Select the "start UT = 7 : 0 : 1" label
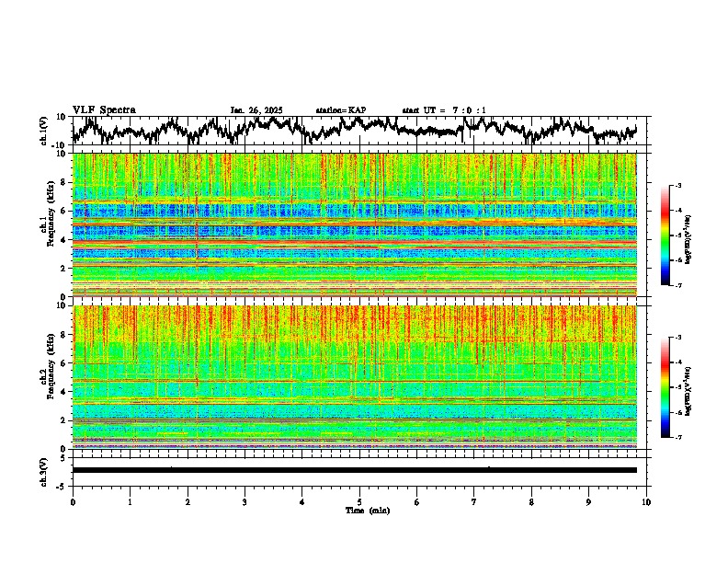The height and width of the screenshot is (563, 728). [x=444, y=110]
